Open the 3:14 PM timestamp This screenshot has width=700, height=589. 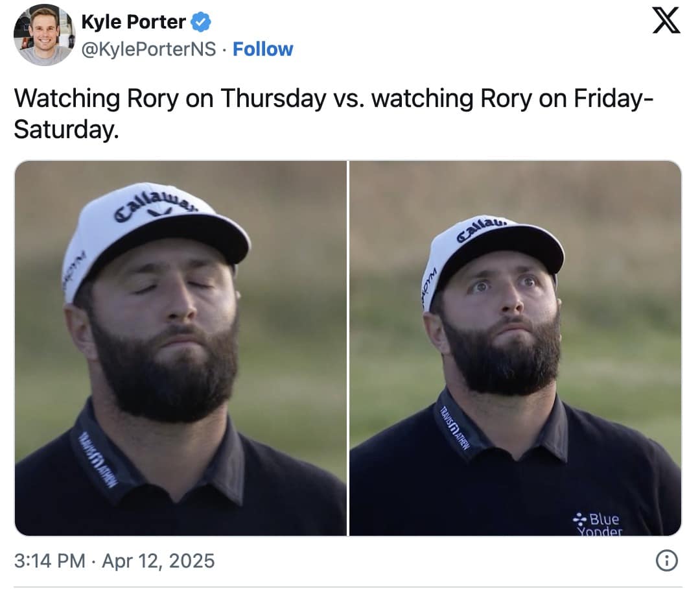coord(49,560)
